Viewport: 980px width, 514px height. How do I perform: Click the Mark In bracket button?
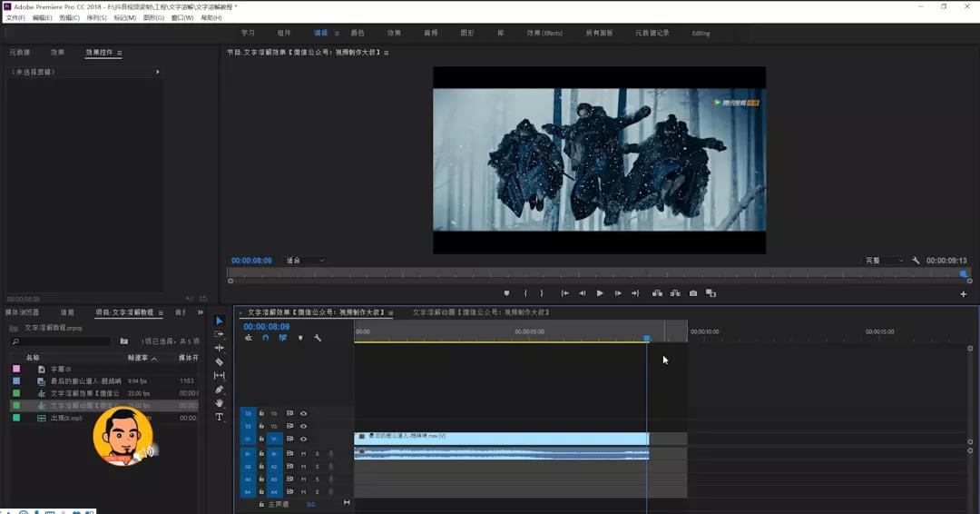pos(525,293)
